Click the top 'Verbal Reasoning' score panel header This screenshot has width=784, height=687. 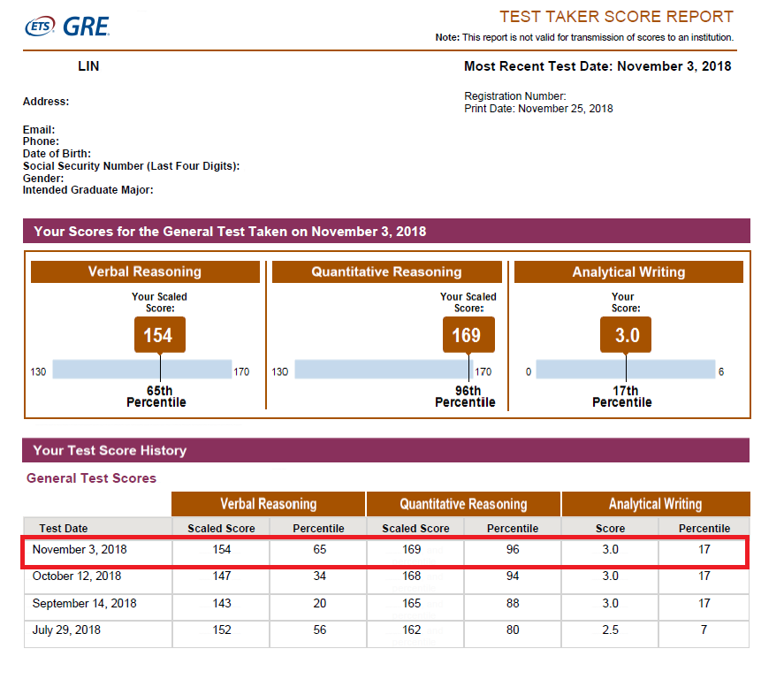pyautogui.click(x=145, y=271)
